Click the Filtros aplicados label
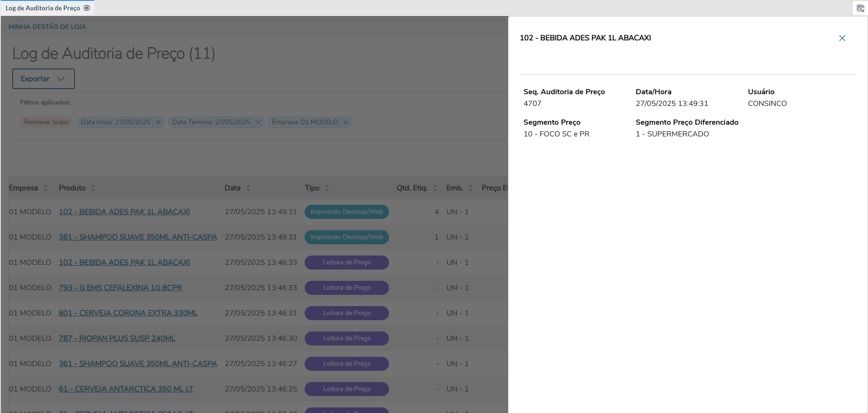The height and width of the screenshot is (413, 868). [x=45, y=102]
